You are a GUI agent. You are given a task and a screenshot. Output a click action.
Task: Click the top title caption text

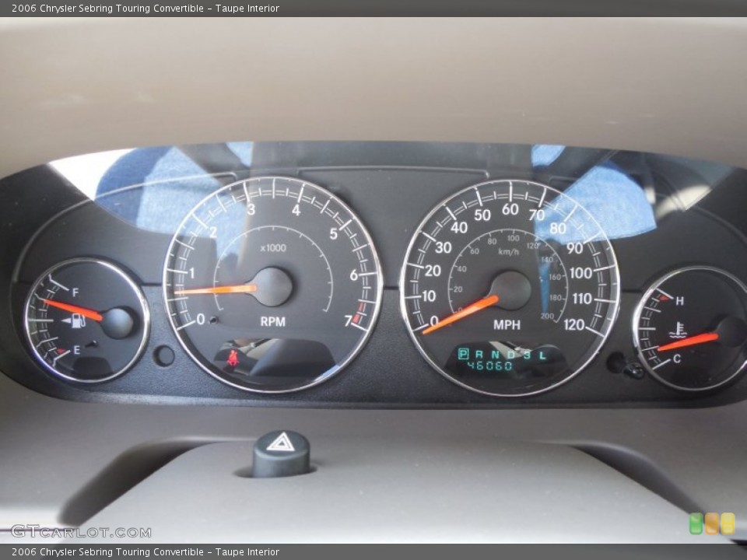(x=146, y=8)
